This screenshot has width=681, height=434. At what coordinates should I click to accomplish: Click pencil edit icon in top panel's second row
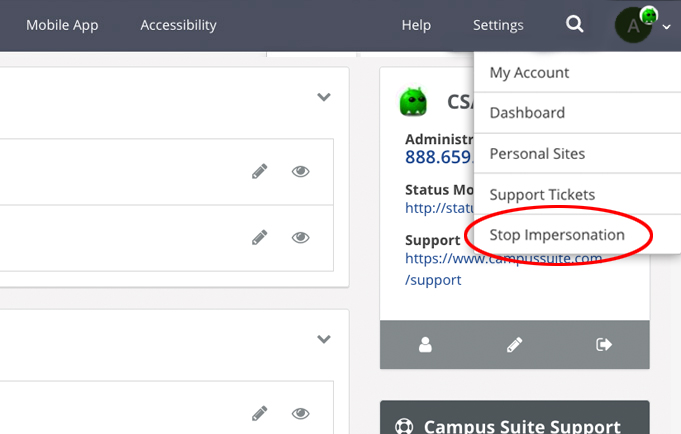click(x=260, y=237)
